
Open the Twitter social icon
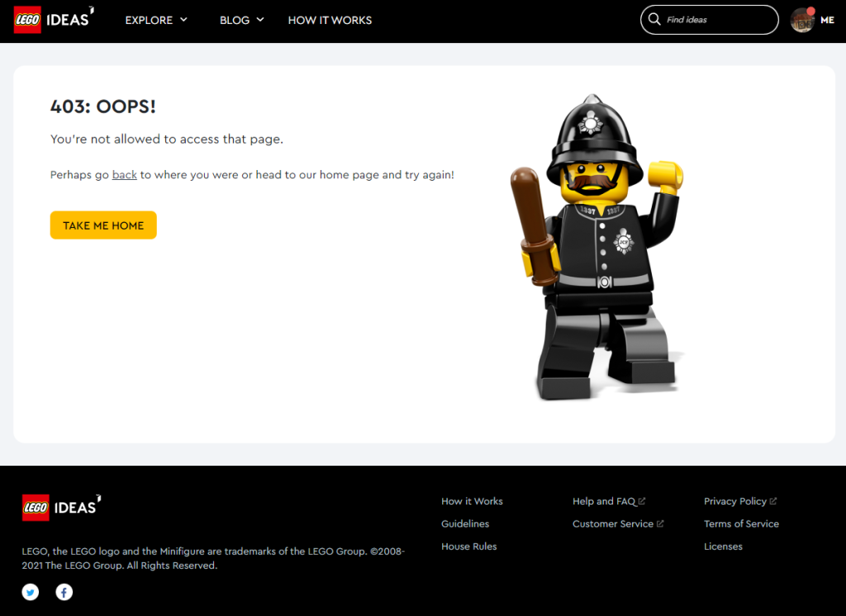[x=31, y=592]
